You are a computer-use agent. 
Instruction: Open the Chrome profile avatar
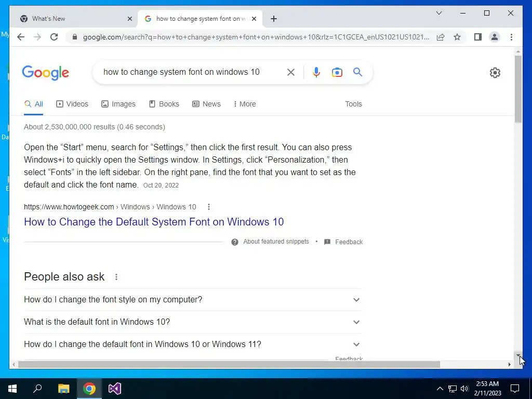point(495,37)
